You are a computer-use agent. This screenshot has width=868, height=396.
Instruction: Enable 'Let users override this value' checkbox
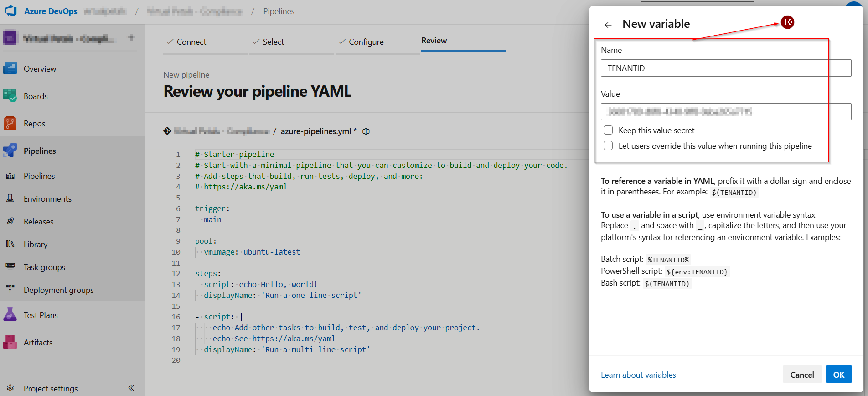(x=608, y=146)
